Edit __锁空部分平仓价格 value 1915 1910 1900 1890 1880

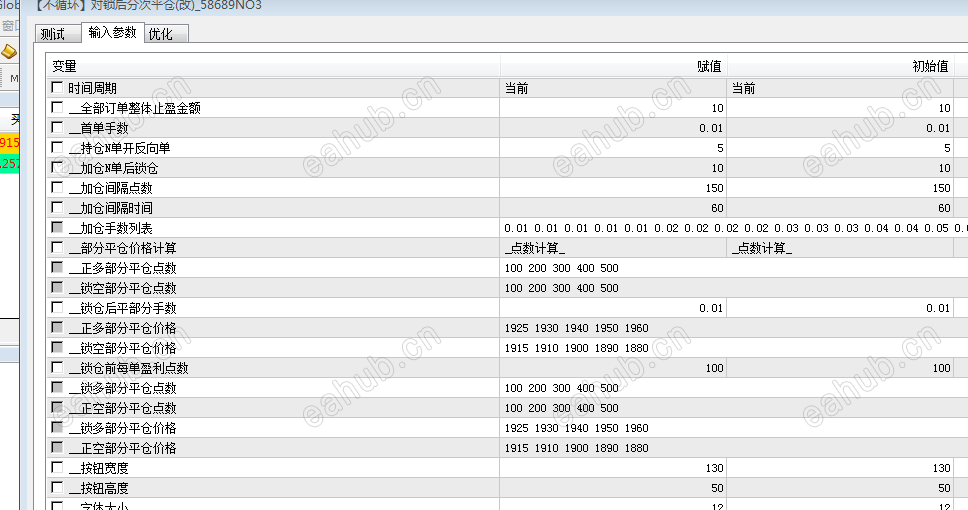click(x=734, y=348)
